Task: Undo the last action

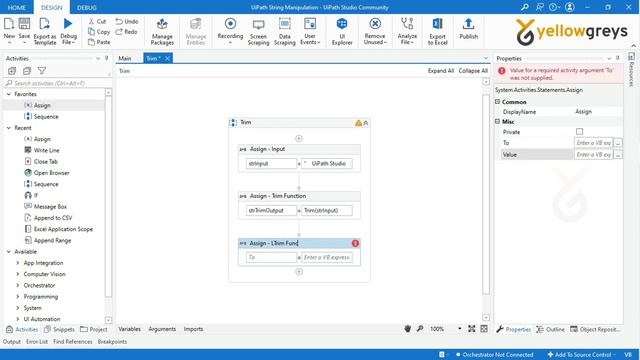Action: [127, 21]
